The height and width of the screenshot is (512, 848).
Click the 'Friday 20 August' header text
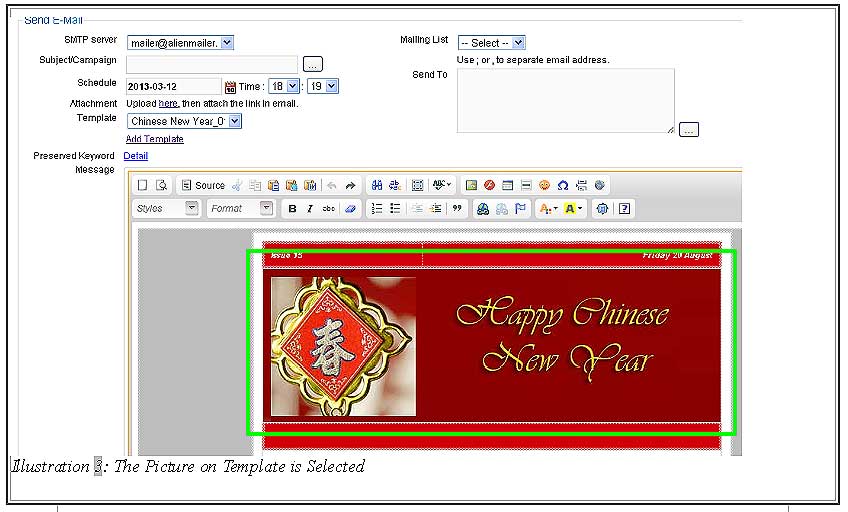tap(678, 255)
